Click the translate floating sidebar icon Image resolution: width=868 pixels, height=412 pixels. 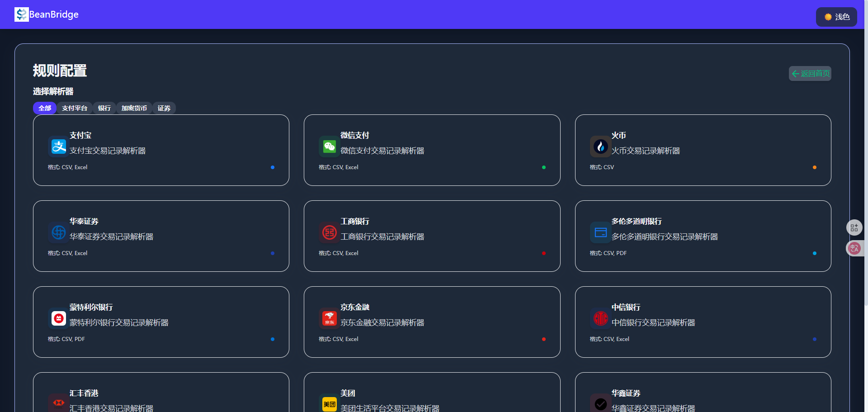(854, 248)
